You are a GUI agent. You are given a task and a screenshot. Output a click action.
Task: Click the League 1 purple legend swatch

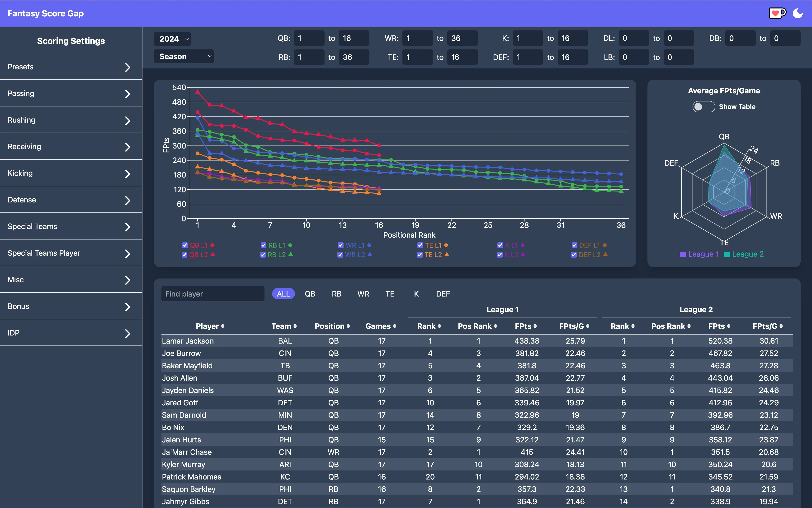(x=683, y=254)
